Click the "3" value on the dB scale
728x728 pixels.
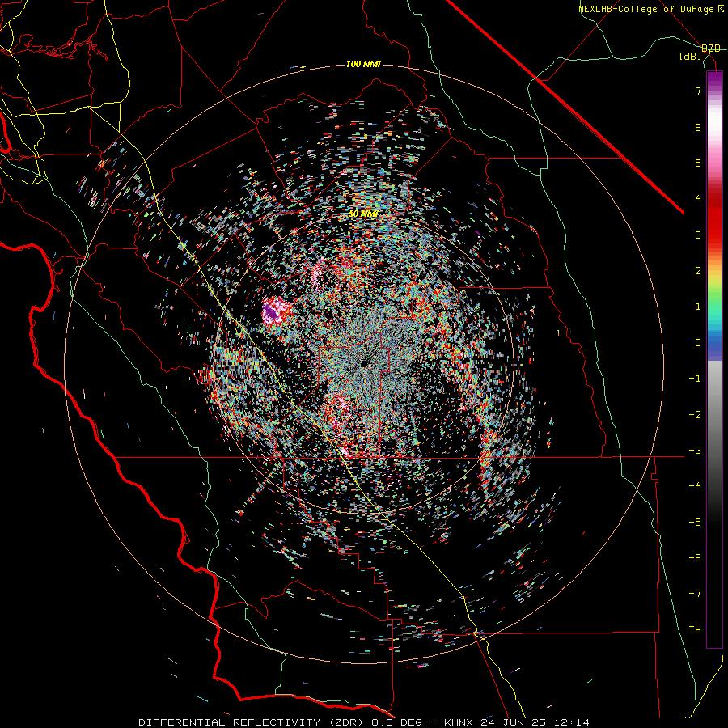pos(698,235)
